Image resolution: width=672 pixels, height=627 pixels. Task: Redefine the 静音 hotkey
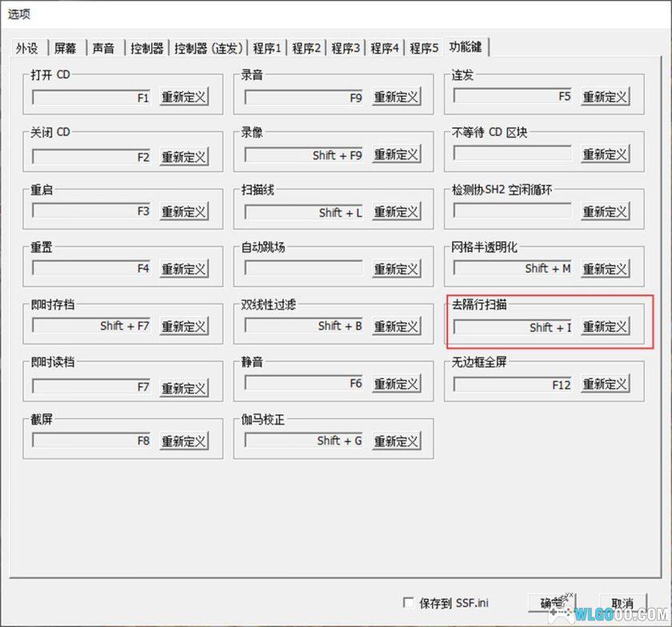(x=397, y=383)
